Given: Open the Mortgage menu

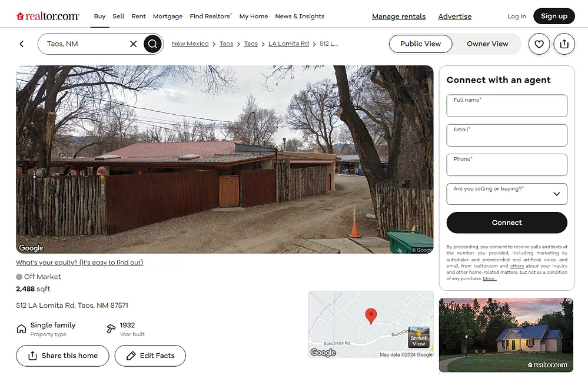Looking at the screenshot, I should pos(168,16).
